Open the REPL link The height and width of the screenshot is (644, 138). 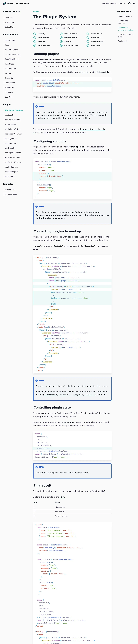click(62, 497)
